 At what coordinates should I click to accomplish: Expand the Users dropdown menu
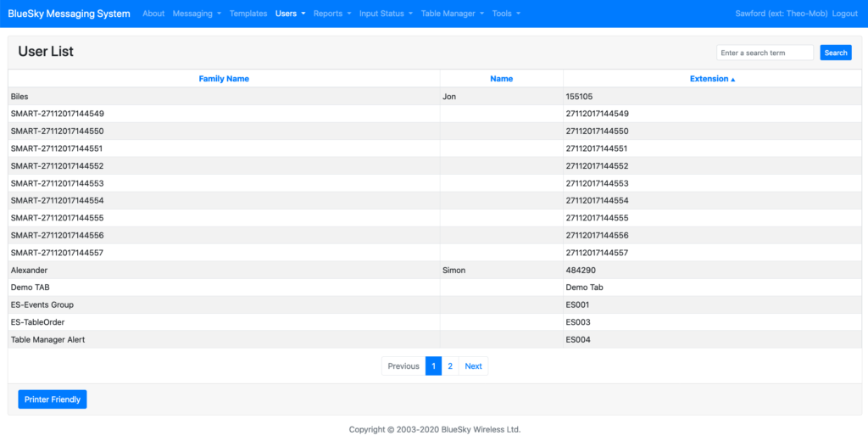pyautogui.click(x=290, y=14)
